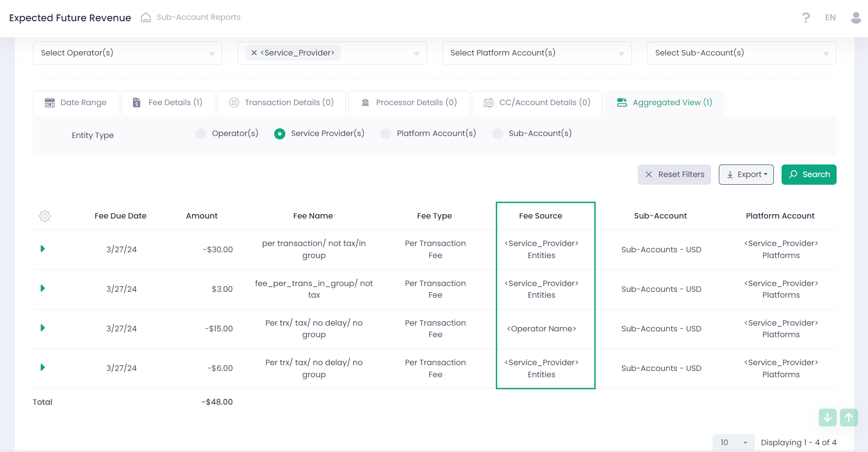The height and width of the screenshot is (452, 868).
Task: Switch to Fee Details tab
Action: pos(168,103)
